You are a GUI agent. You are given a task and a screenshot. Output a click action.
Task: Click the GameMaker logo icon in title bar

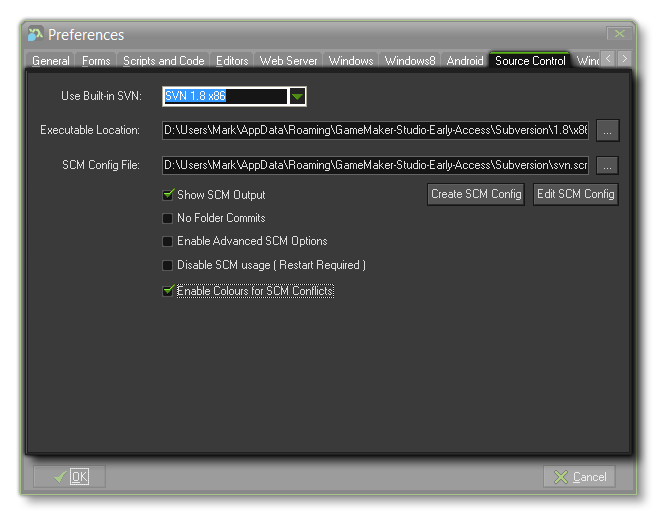(x=35, y=35)
